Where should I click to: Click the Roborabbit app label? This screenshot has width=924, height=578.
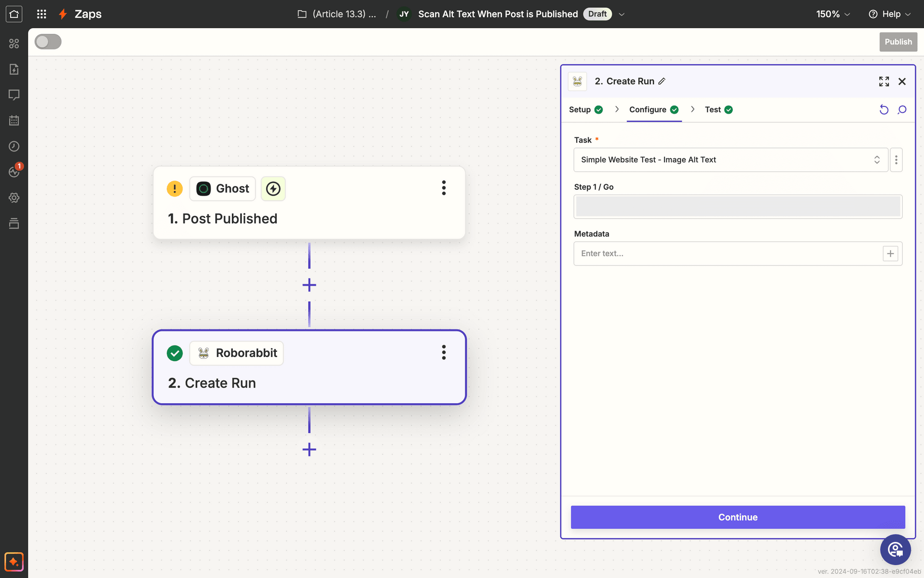coord(237,353)
